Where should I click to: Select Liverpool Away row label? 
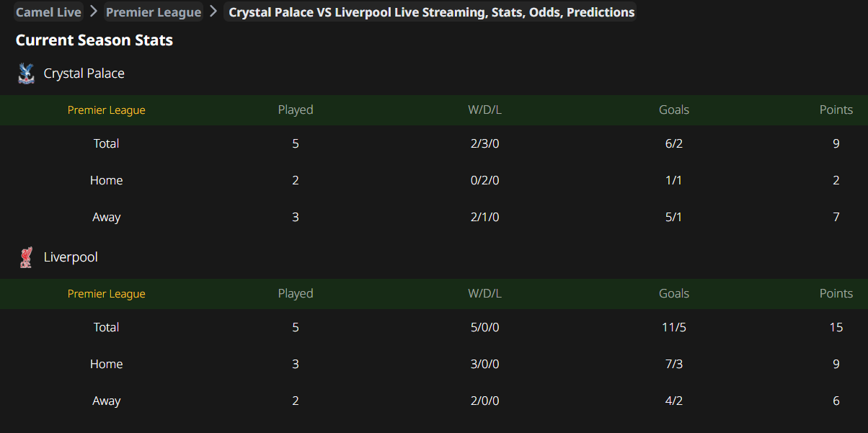point(107,401)
